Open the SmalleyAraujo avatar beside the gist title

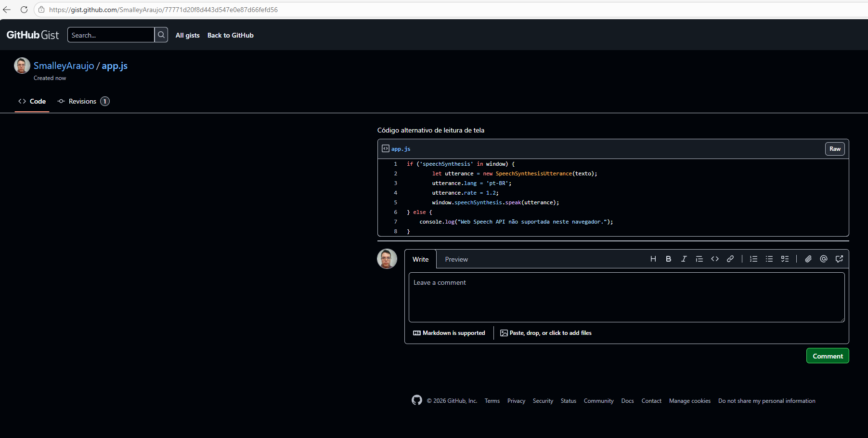[x=22, y=66]
